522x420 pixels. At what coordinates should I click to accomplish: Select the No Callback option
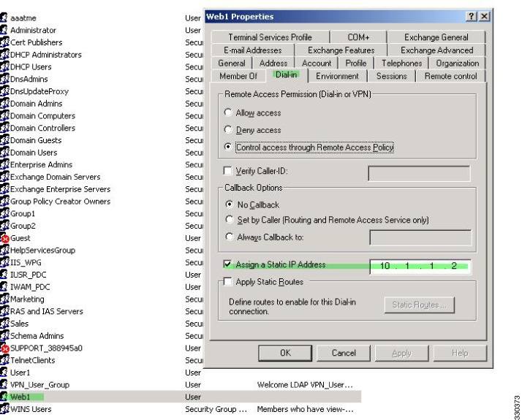click(229, 205)
